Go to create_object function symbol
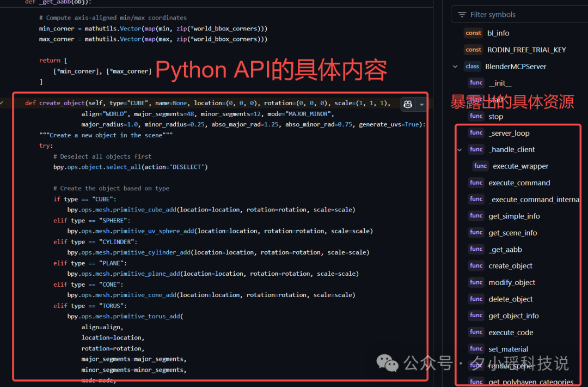The image size is (588, 387). click(510, 266)
